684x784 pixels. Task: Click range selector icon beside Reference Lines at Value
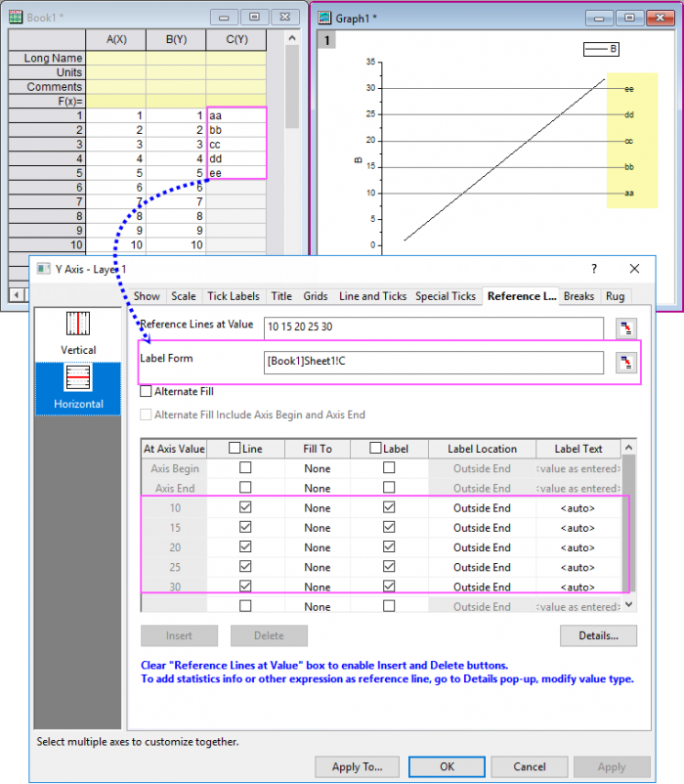pyautogui.click(x=626, y=328)
